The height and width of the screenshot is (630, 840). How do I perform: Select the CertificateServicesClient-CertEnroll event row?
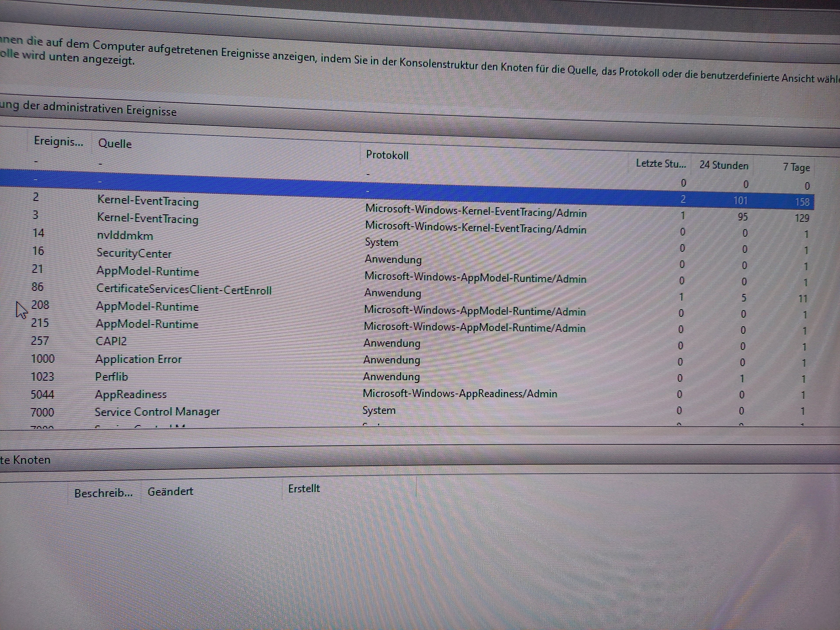184,290
